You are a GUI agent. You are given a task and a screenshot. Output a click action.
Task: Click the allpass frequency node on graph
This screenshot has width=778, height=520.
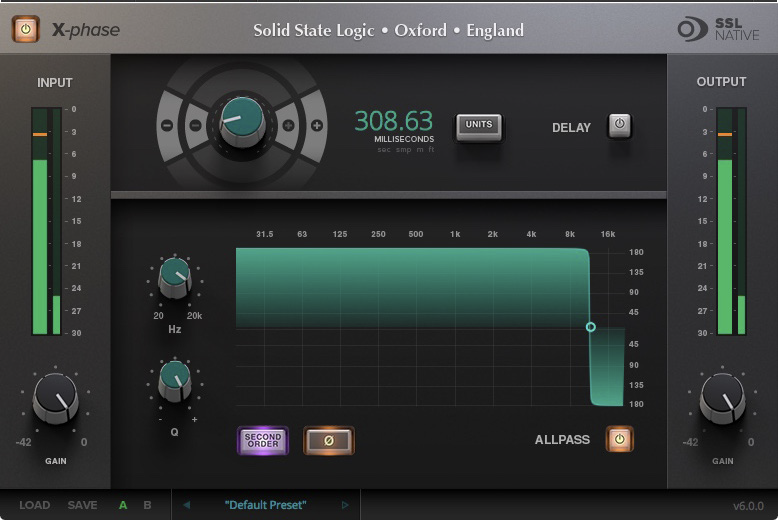(590, 327)
